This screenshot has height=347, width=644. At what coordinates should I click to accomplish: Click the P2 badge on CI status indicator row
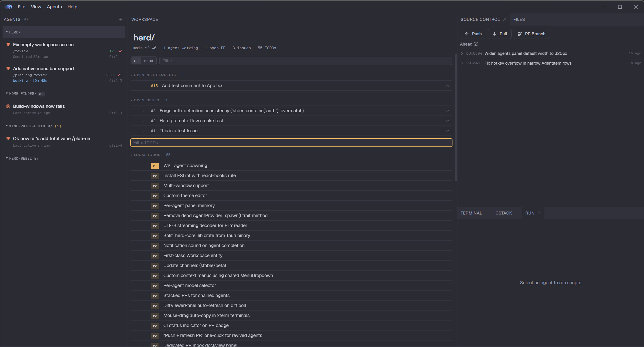coord(155,326)
